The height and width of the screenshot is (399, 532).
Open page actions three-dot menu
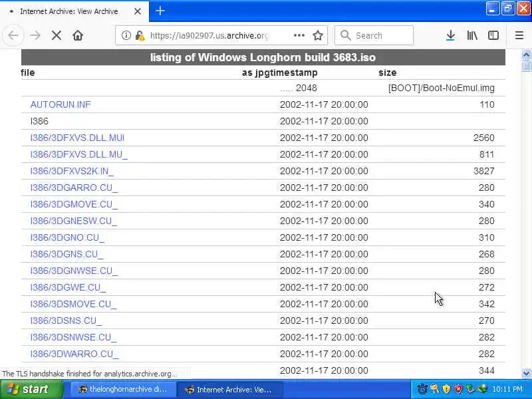(299, 35)
